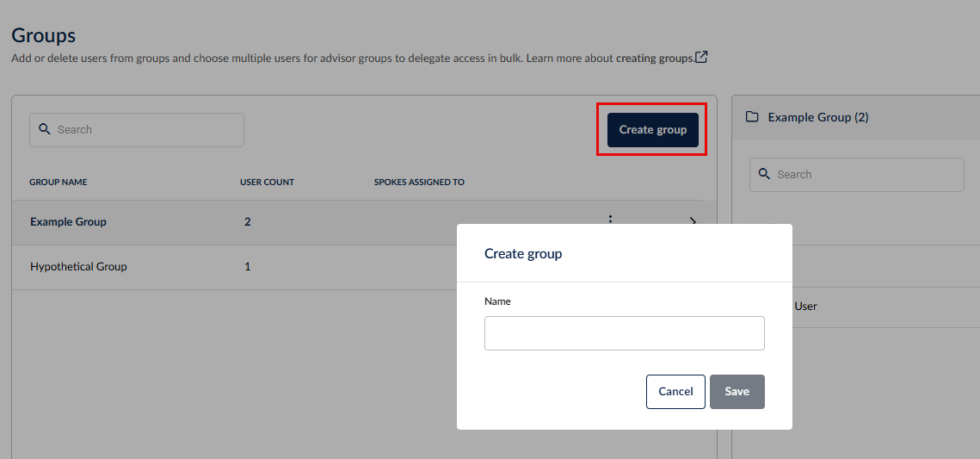Click the SPOKES ASSIGNED TO column header

419,183
